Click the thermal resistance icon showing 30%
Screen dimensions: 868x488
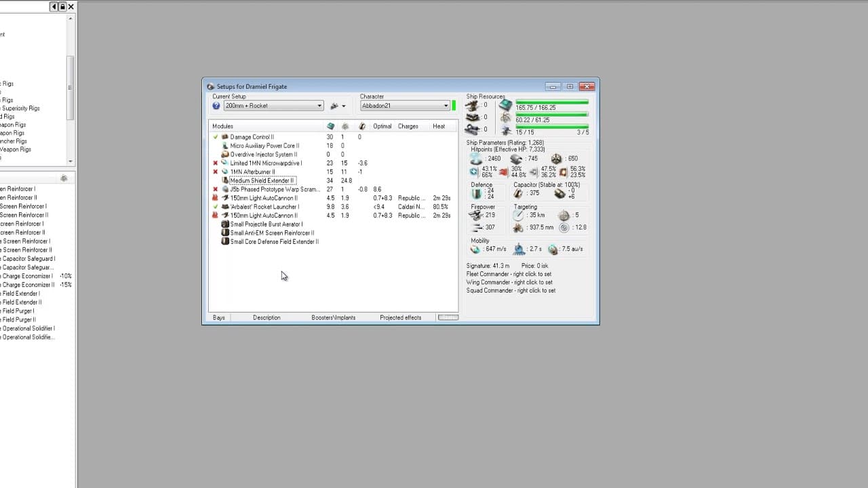click(x=504, y=172)
